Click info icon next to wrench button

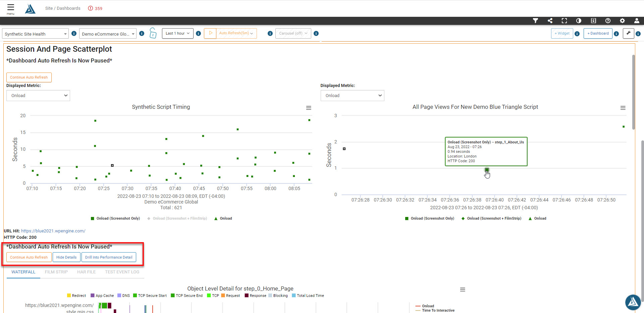tap(638, 34)
